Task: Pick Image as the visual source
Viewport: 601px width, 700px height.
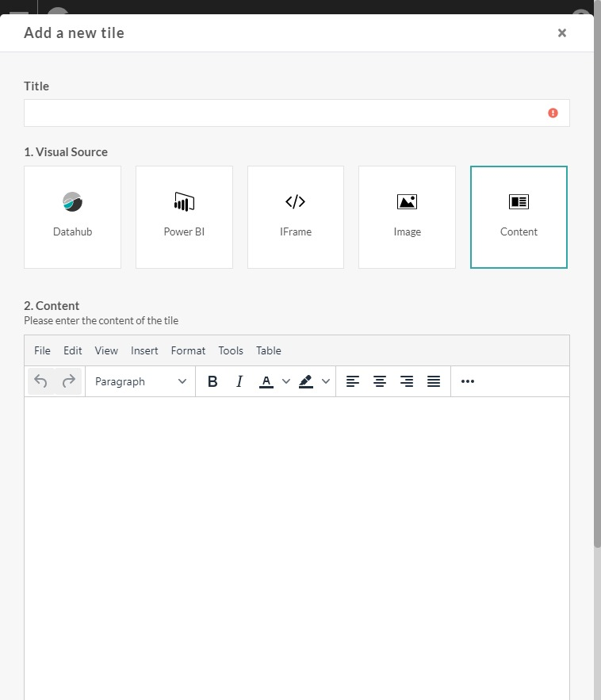Action: (x=407, y=217)
